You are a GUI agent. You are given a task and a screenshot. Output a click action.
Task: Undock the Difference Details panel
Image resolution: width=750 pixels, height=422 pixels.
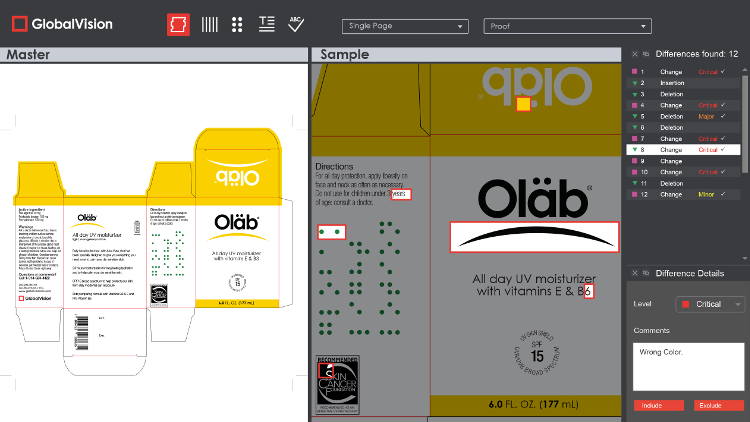point(646,273)
